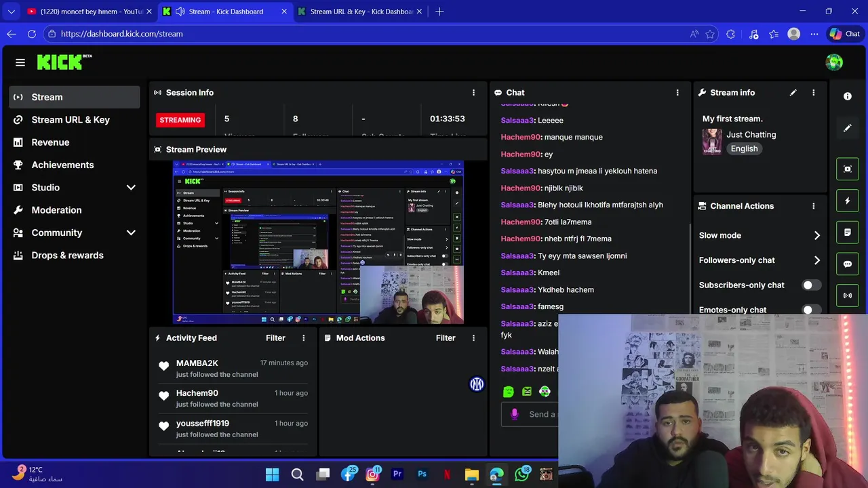
Task: Open Slow mode settings arrow
Action: (x=816, y=236)
